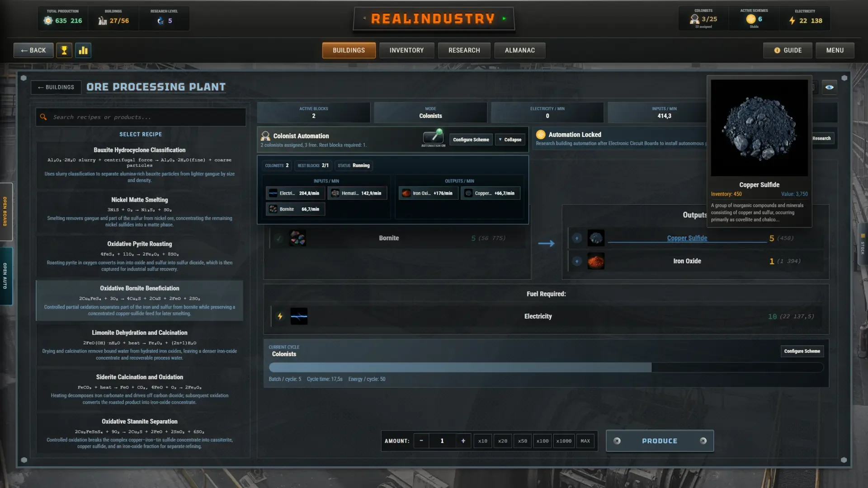Viewport: 868px width, 488px height.
Task: Click Configure Scheme in Current Cycle panel
Action: [802, 351]
